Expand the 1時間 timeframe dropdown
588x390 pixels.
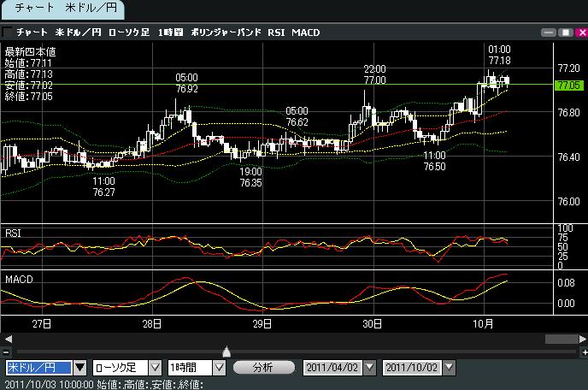(219, 368)
